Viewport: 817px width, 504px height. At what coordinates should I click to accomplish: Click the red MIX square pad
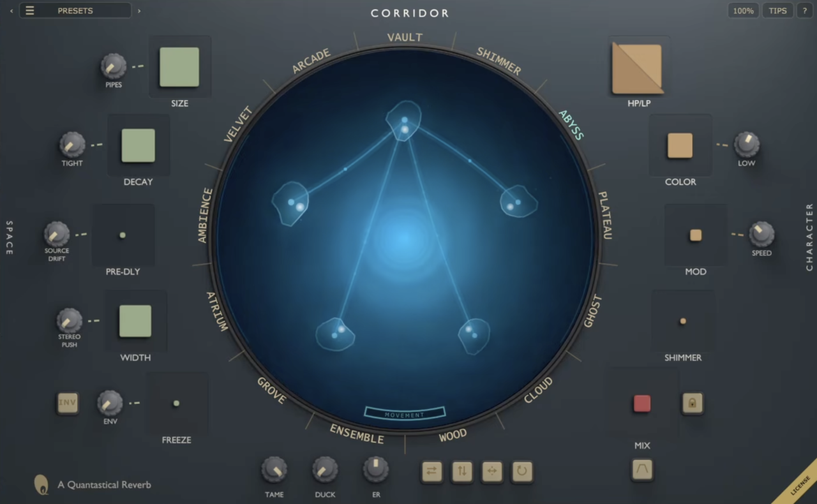642,403
